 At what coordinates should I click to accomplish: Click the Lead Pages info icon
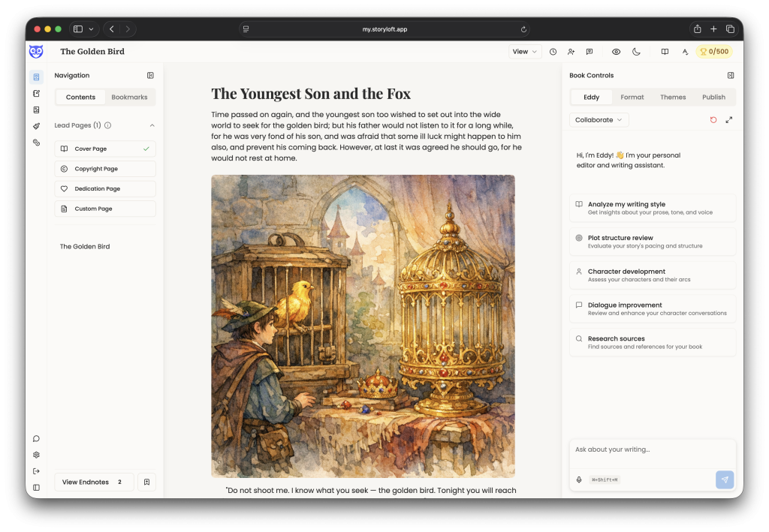(108, 125)
